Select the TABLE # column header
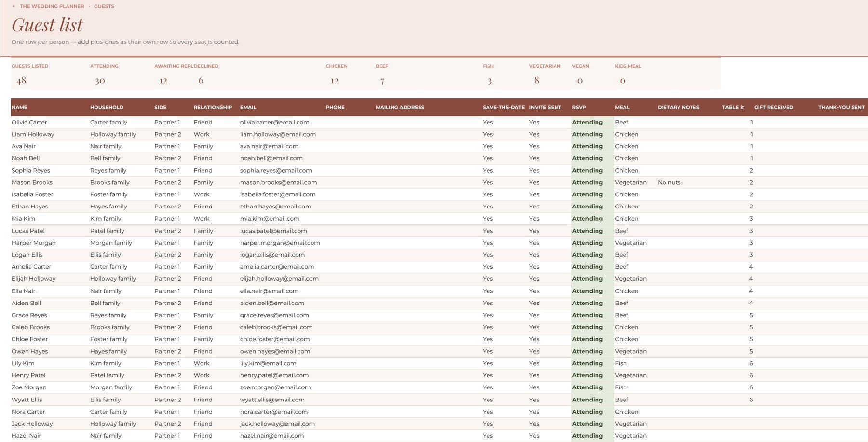The image size is (868, 442). pyautogui.click(x=732, y=107)
